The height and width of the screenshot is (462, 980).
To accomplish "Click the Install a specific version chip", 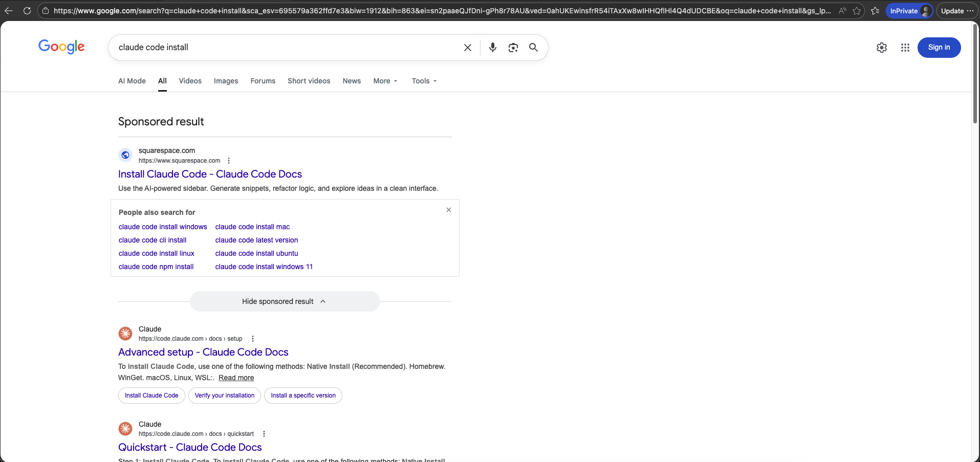I will pyautogui.click(x=303, y=395).
